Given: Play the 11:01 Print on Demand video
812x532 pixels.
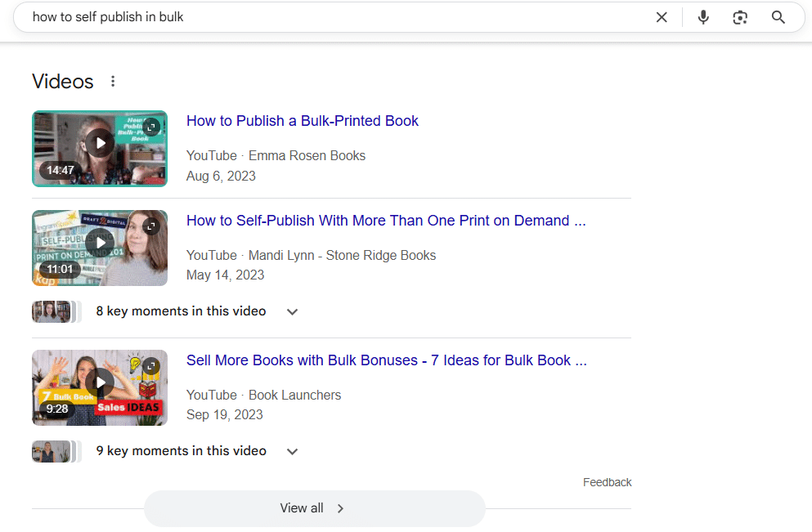Looking at the screenshot, I should click(100, 243).
